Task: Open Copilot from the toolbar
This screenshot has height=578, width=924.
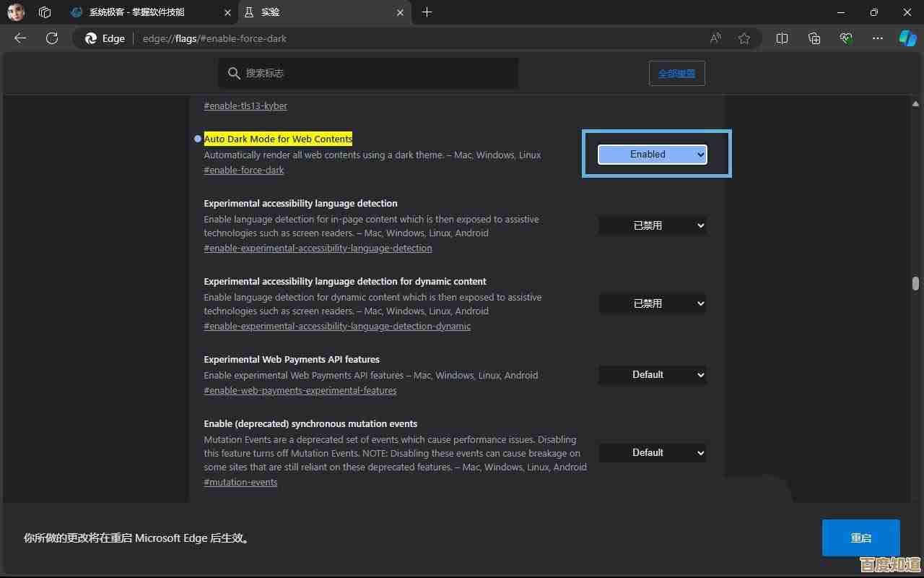Action: [907, 38]
